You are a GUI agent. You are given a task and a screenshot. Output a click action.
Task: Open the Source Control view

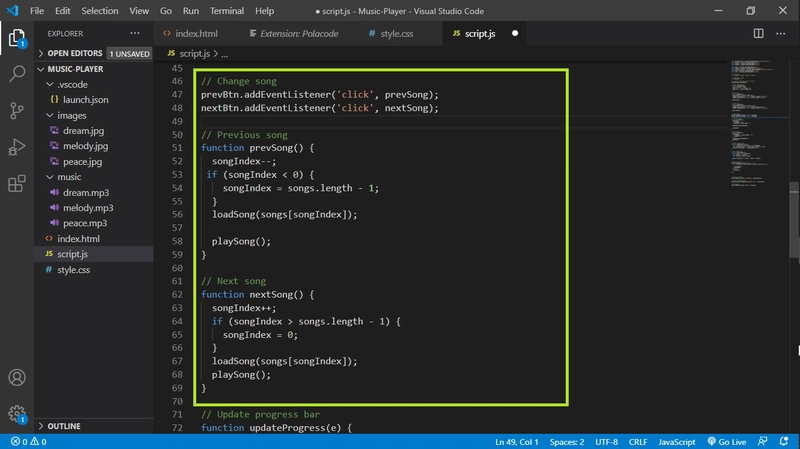click(17, 111)
